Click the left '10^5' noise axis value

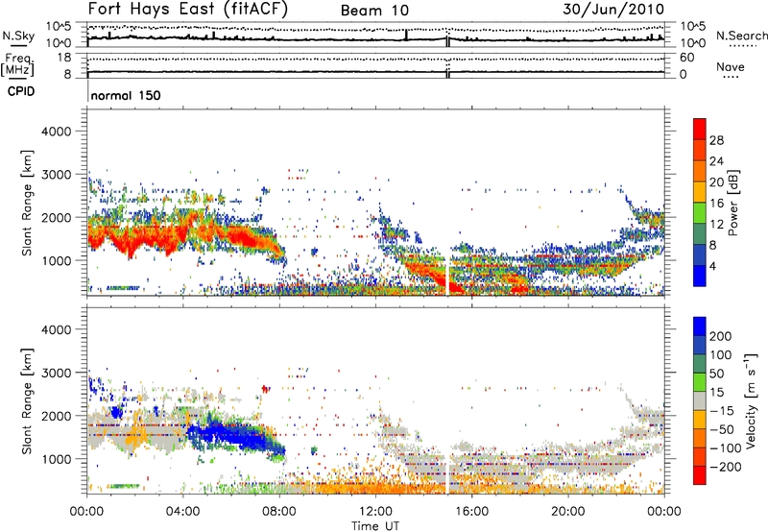click(x=59, y=27)
